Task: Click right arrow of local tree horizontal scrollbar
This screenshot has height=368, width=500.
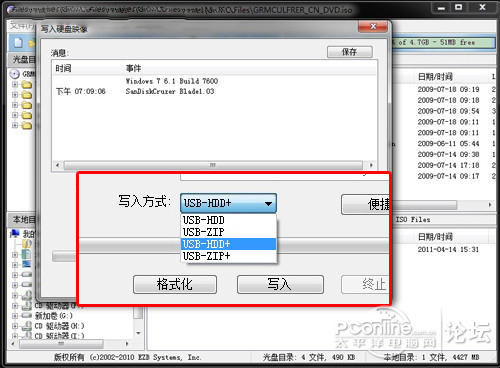Action: (x=127, y=343)
